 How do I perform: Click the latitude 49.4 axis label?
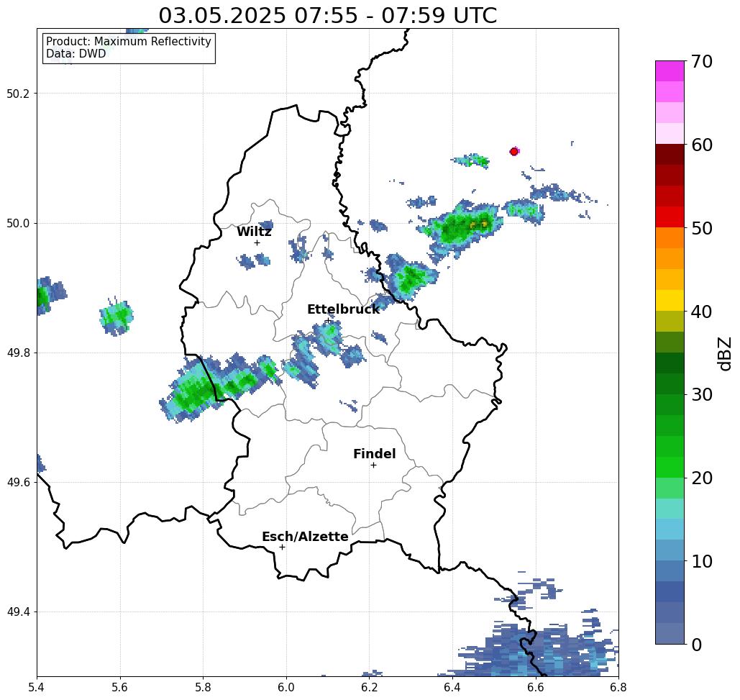coord(18,612)
